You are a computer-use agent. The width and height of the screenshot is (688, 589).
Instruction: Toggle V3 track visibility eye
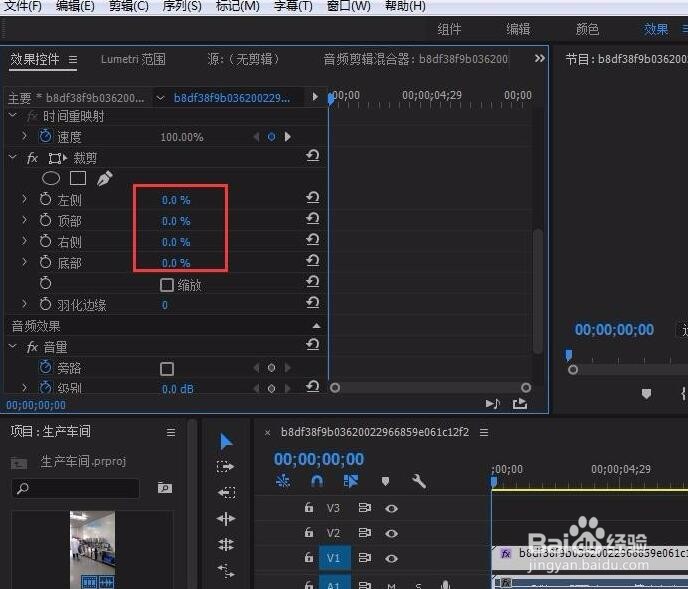click(x=391, y=508)
